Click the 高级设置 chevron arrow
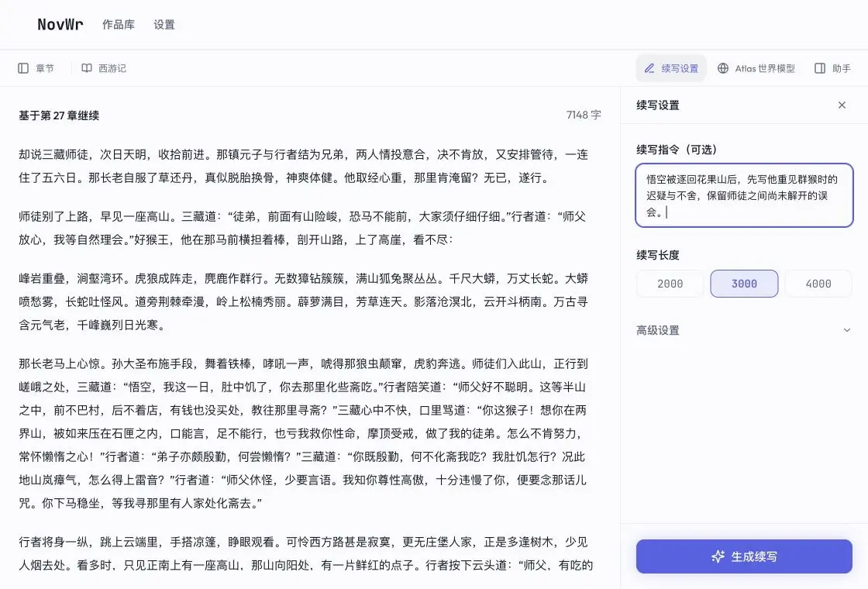Screen dimensions: 868x589 pyautogui.click(x=846, y=330)
